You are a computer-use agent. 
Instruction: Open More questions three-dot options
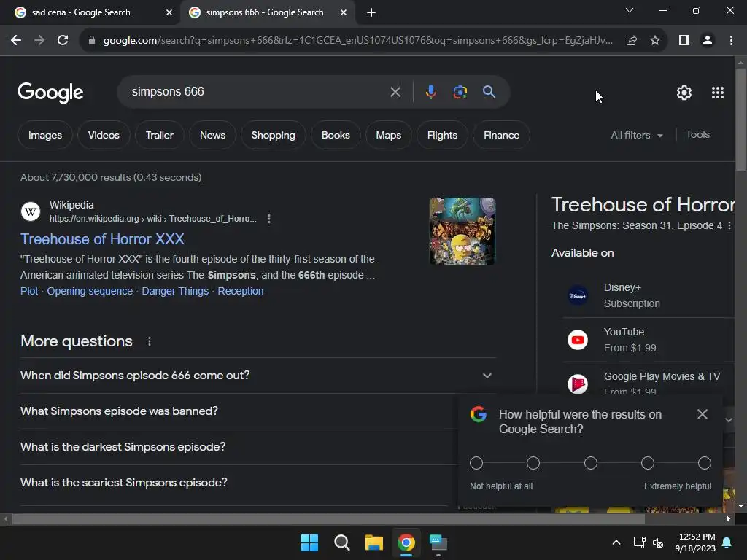(x=149, y=341)
